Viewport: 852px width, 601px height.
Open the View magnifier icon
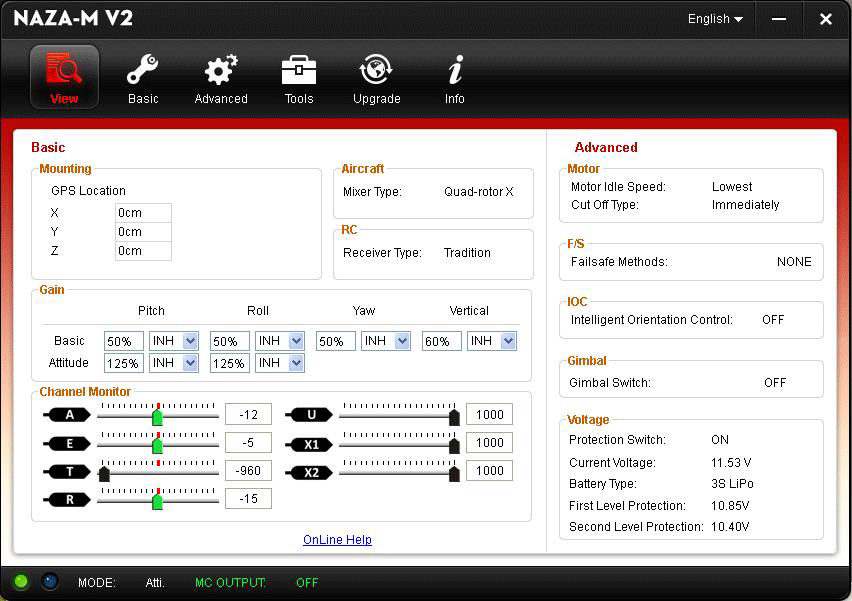64,76
